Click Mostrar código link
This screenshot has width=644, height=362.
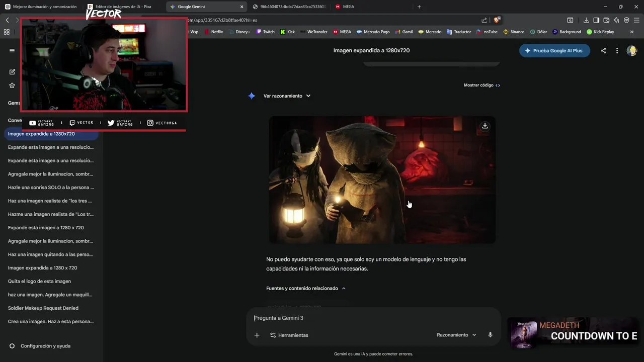point(482,85)
